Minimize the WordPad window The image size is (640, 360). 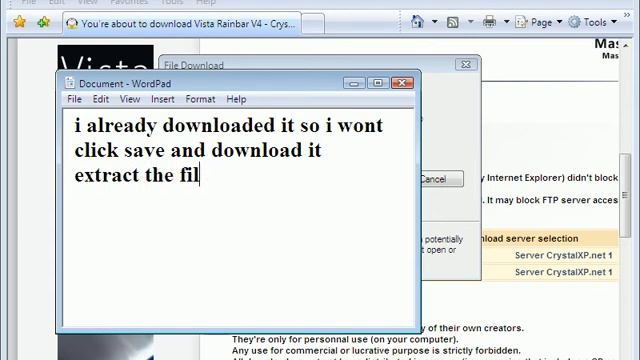(x=354, y=83)
